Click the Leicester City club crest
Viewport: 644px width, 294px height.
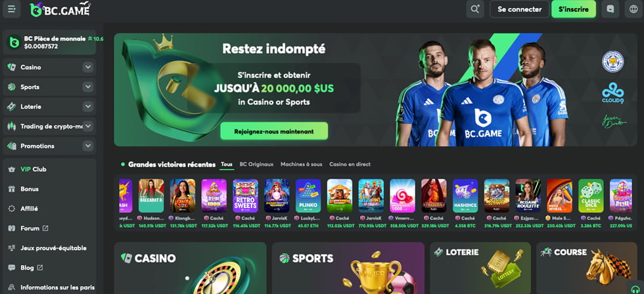coord(612,62)
